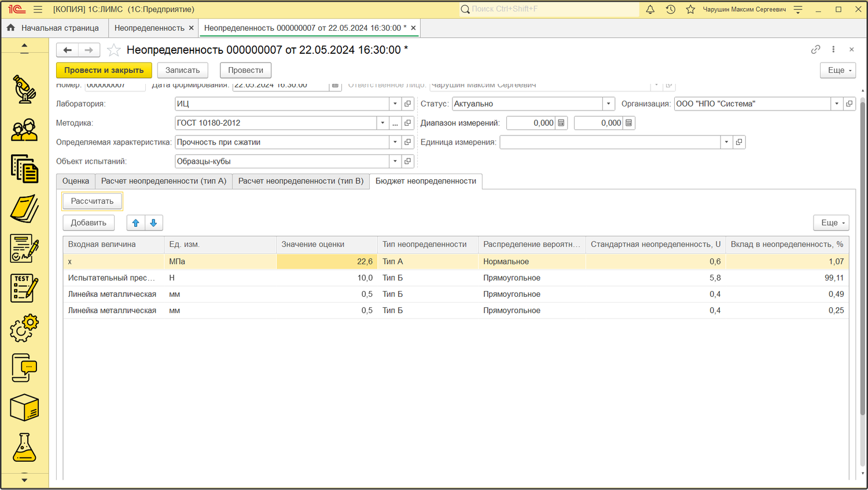Click the microscope icon in the sidebar
This screenshot has width=868, height=490.
[24, 89]
